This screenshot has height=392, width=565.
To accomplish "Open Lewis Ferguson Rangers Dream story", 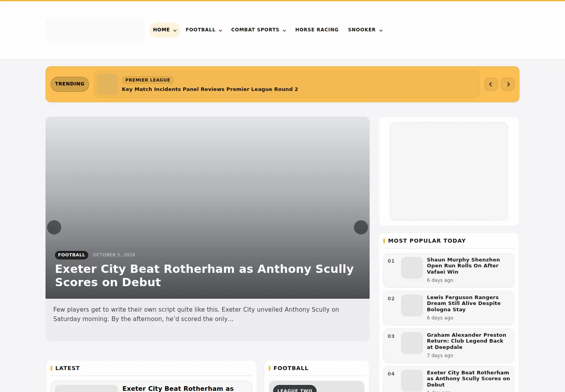I will pyautogui.click(x=464, y=303).
